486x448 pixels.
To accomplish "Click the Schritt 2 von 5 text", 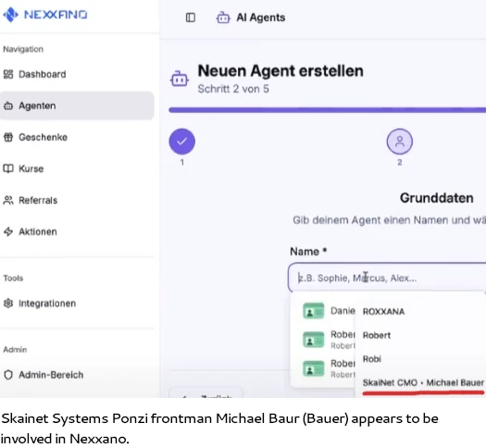I will (233, 89).
